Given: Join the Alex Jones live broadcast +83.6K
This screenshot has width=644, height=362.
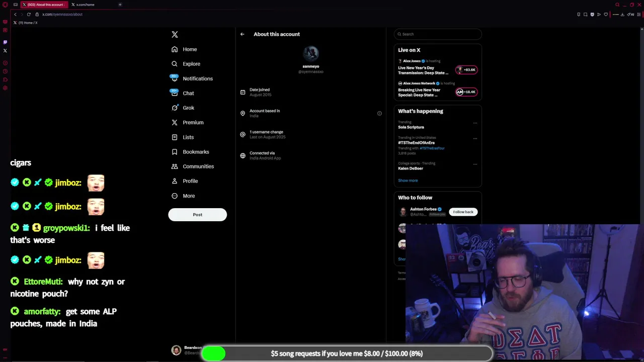Looking at the screenshot, I should (x=466, y=70).
